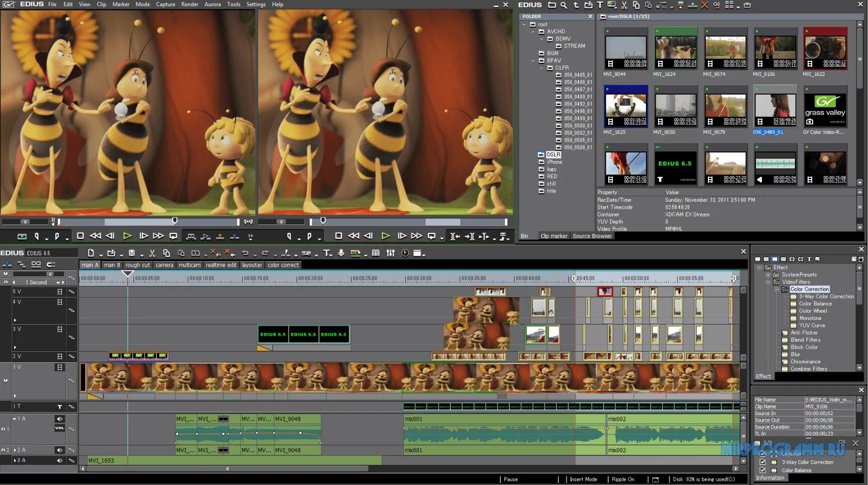The width and height of the screenshot is (868, 485).
Task: Set In point in the source player
Action: click(x=37, y=236)
